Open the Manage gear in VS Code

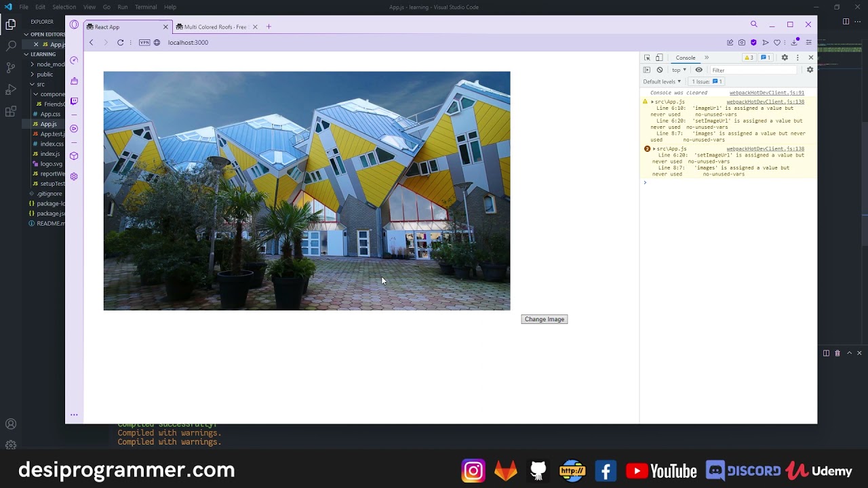coord(10,445)
